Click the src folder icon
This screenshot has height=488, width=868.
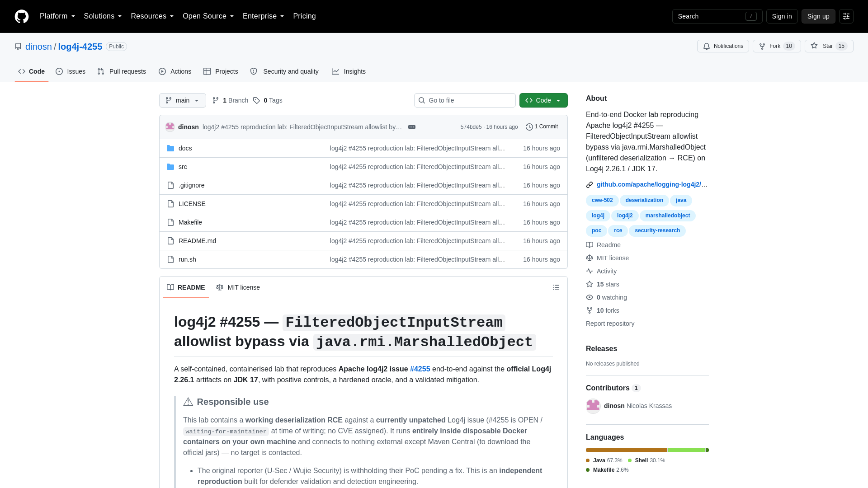(x=170, y=167)
